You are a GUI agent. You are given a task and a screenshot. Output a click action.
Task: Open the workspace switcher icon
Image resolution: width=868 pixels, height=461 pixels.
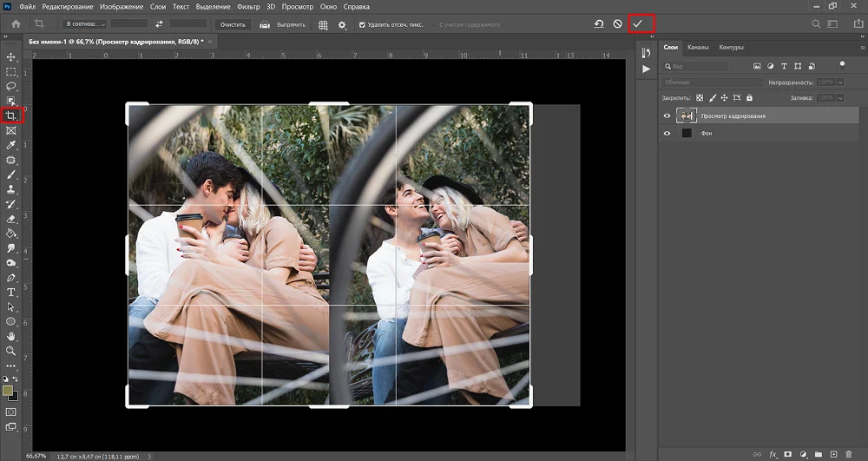pos(832,24)
